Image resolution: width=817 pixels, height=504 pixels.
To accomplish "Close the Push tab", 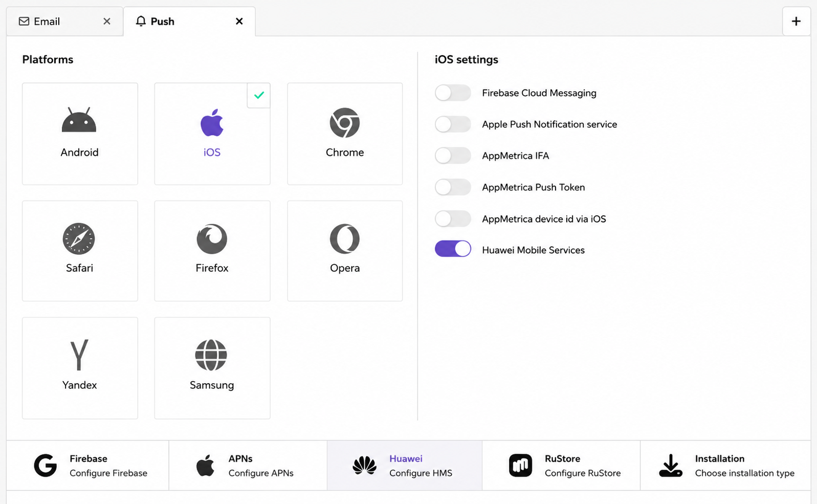I will [239, 21].
